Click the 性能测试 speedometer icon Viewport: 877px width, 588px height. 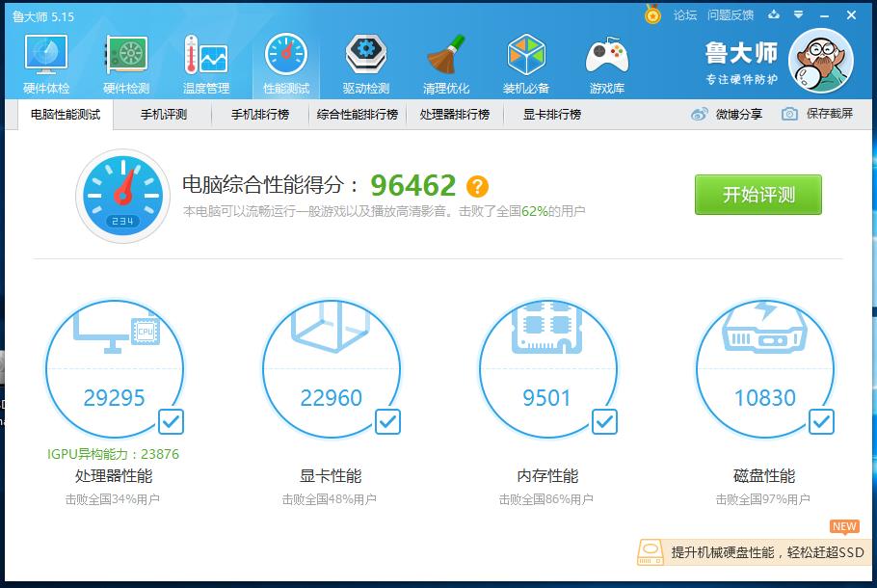coord(285,58)
